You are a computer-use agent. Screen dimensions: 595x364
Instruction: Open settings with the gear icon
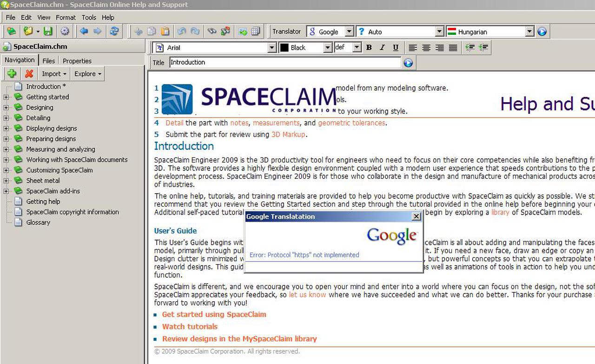tap(65, 31)
